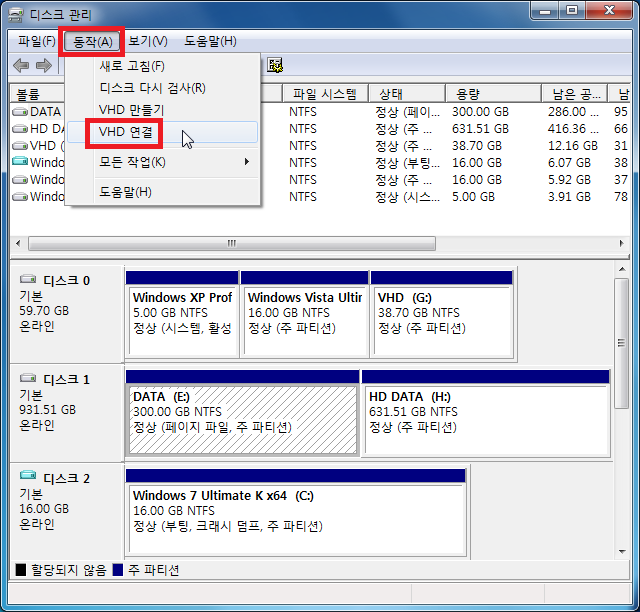This screenshot has width=640, height=612.
Task: Sort by the 상태 column header
Action: (x=407, y=94)
